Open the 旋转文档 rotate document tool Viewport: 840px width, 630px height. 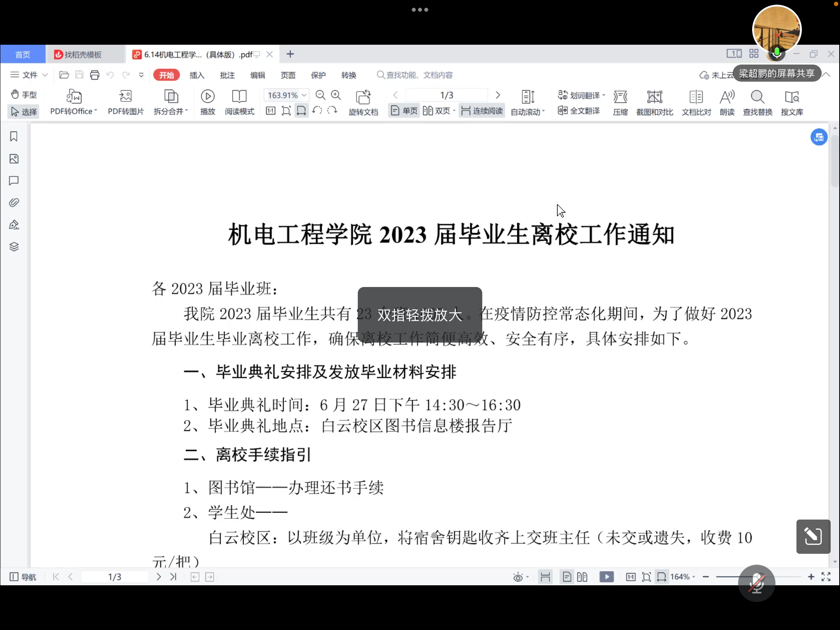pyautogui.click(x=363, y=98)
